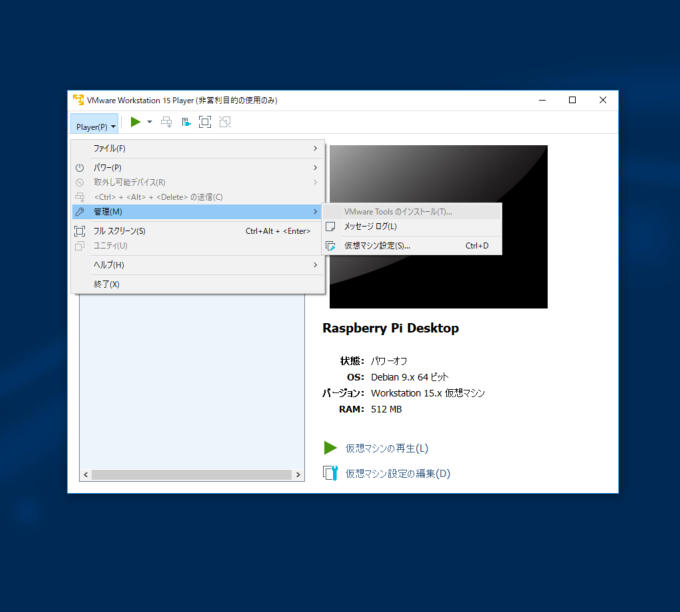Click the Debian 9.x 64 ビット OS value
This screenshot has height=612, width=680.
409,377
